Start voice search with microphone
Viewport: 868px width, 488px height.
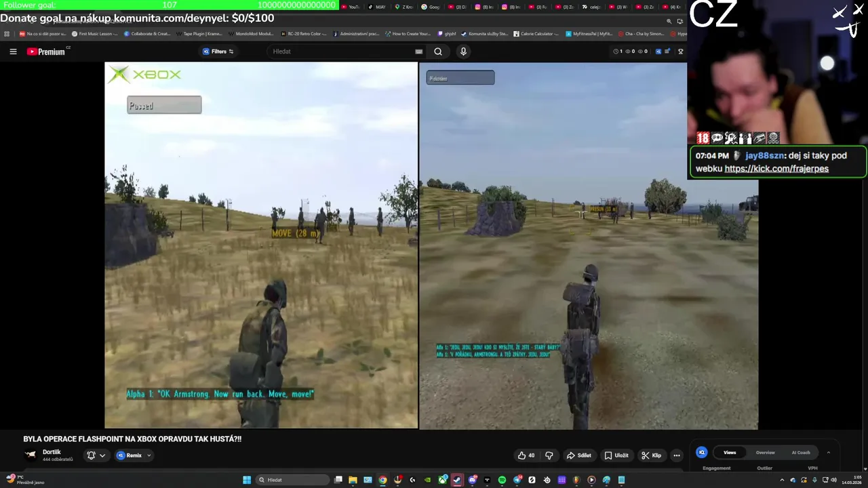463,52
